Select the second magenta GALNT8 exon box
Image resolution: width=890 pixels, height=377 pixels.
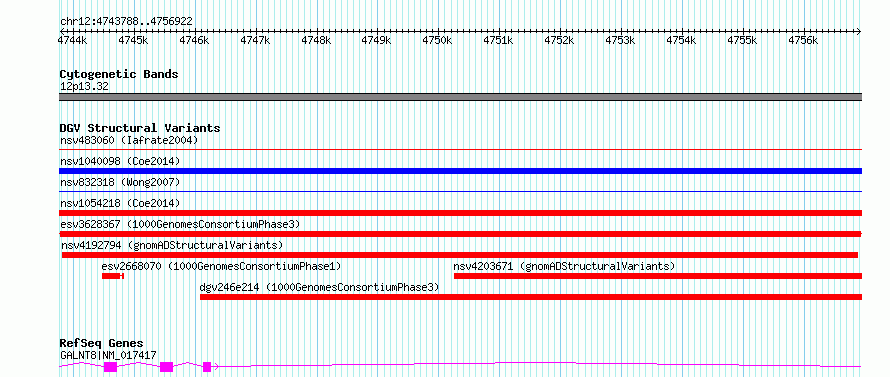166,367
